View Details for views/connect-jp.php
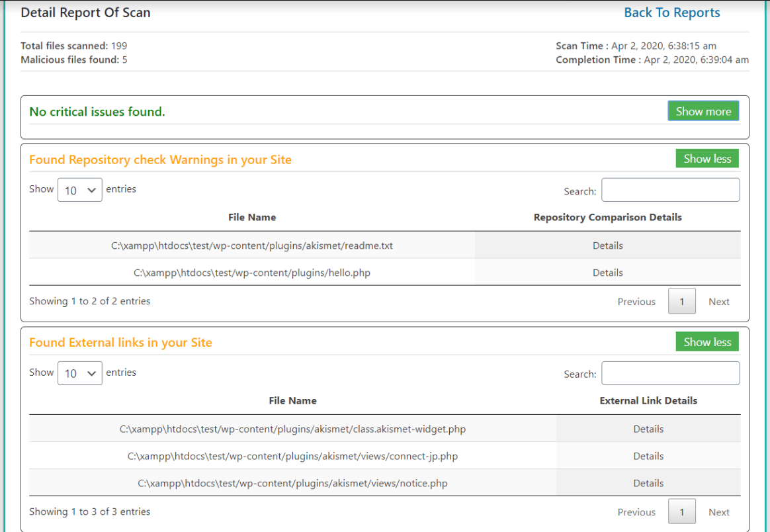This screenshot has width=770, height=532. [x=648, y=456]
